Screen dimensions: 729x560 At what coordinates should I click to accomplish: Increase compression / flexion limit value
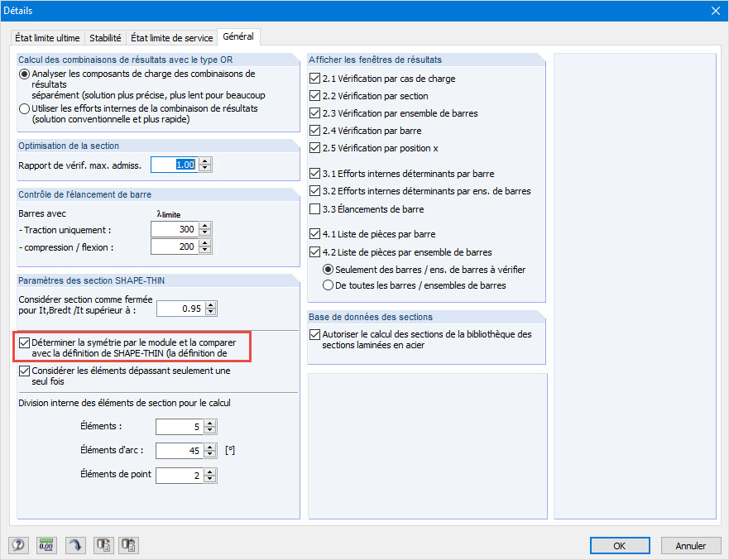205,243
